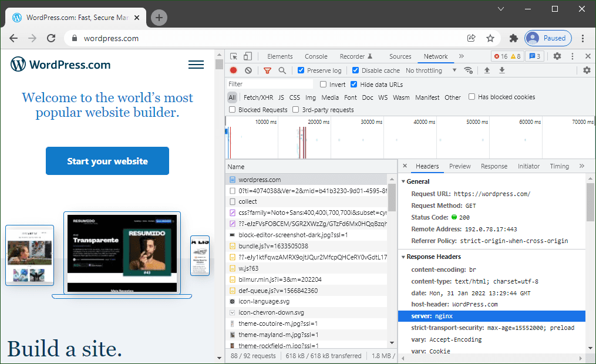The height and width of the screenshot is (364, 596).
Task: Toggle the device toolbar icon
Action: (x=247, y=56)
